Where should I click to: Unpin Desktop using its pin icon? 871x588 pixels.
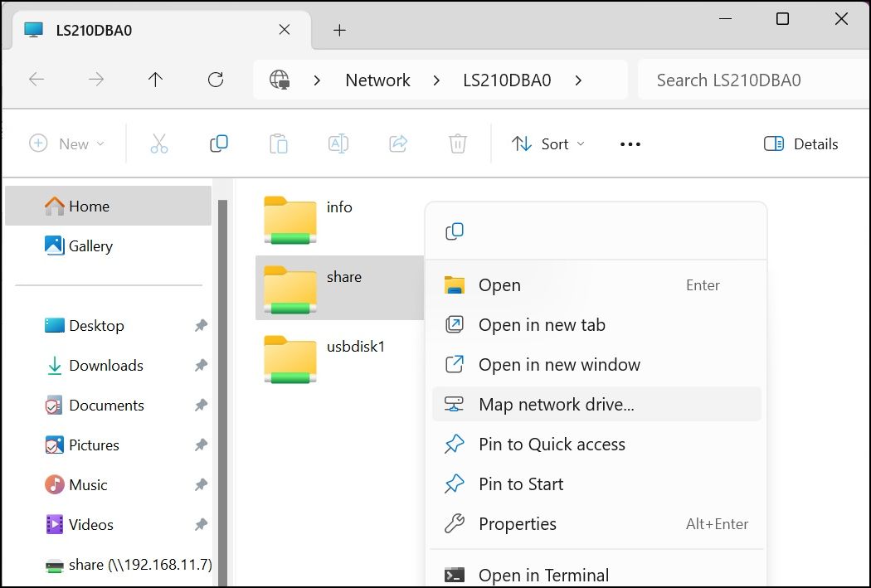coord(201,326)
